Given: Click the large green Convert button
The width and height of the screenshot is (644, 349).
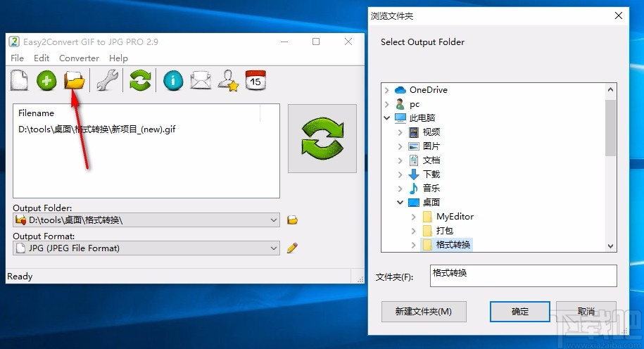Looking at the screenshot, I should (322, 139).
